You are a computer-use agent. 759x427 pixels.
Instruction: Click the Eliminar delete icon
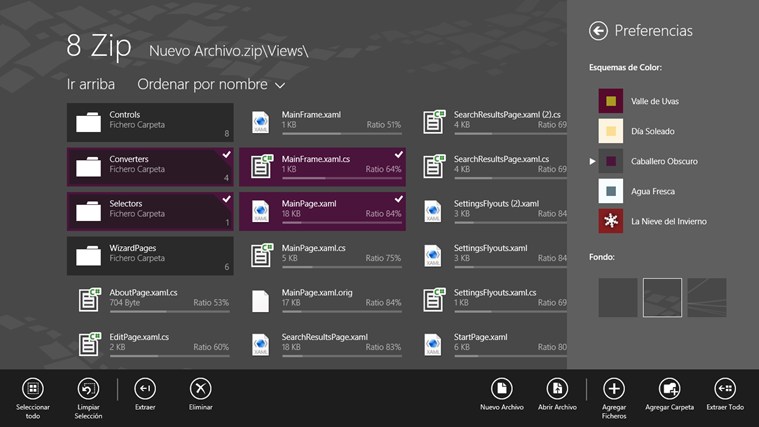[200, 389]
